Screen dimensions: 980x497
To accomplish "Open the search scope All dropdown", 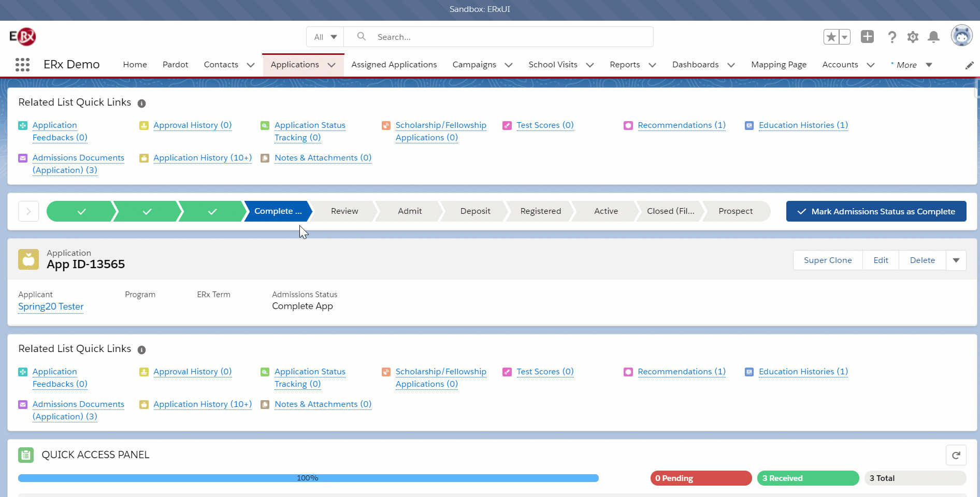I will (x=325, y=37).
